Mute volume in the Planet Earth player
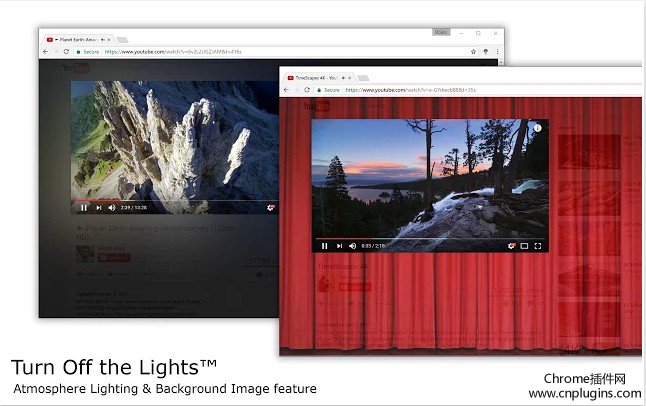Screen dimensions: 646x406 (x=112, y=208)
